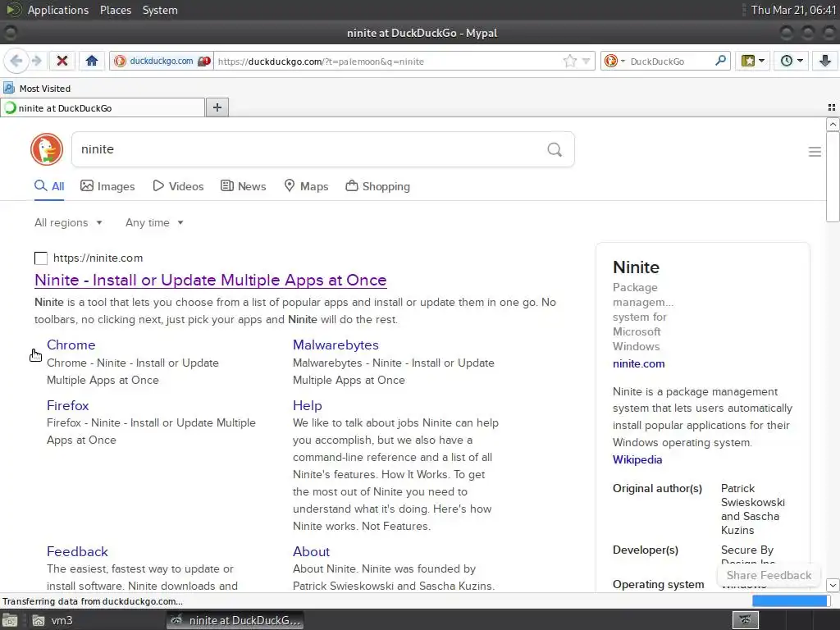Click 'ninite at DuckDuckG...' taskbar button
The height and width of the screenshot is (630, 840).
point(235,620)
